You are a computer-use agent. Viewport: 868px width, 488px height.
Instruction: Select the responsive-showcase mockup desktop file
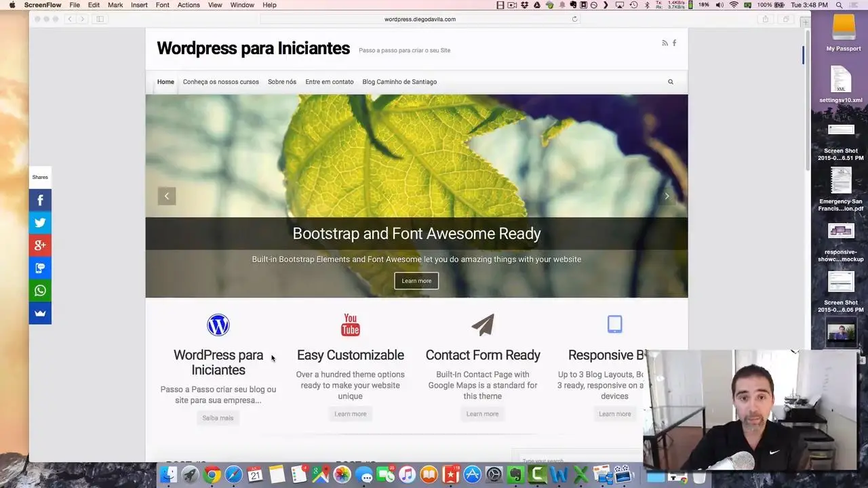pyautogui.click(x=841, y=242)
